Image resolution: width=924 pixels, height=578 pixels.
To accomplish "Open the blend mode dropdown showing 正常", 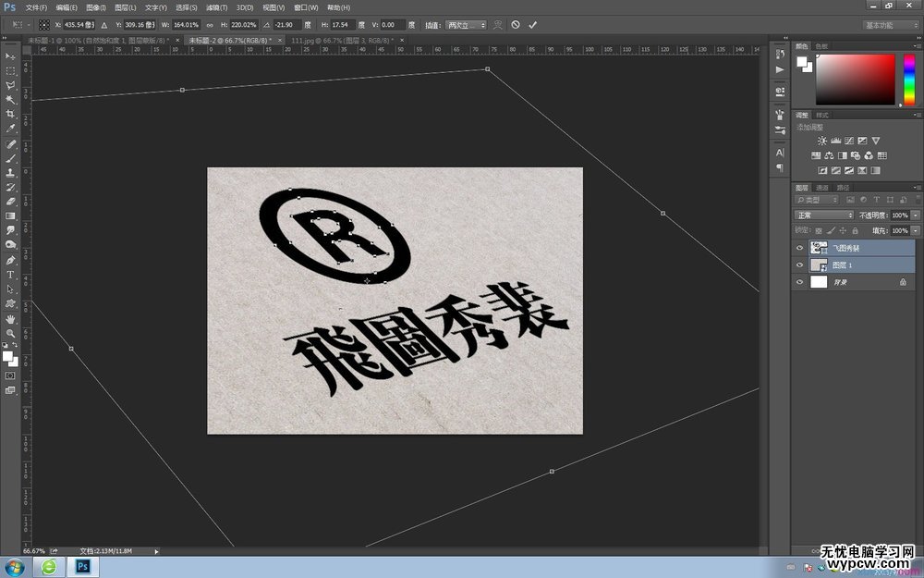I will (821, 215).
